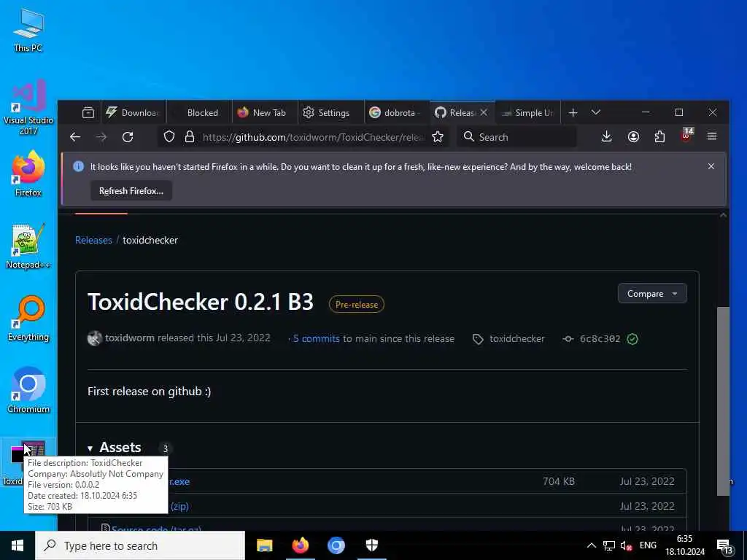Open Notepad++ desktop shortcut
The width and height of the screenshot is (747, 560).
click(x=28, y=246)
